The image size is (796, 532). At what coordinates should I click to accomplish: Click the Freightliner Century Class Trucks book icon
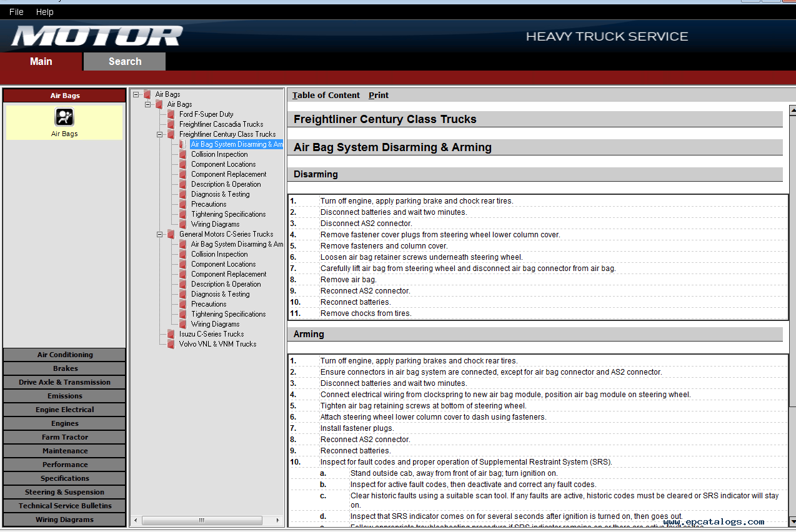[x=171, y=134]
